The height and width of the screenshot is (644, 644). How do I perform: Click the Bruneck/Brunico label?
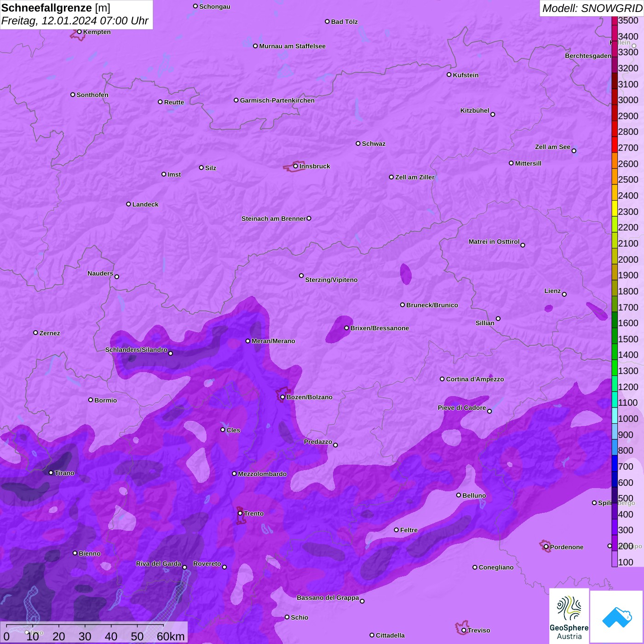(432, 305)
